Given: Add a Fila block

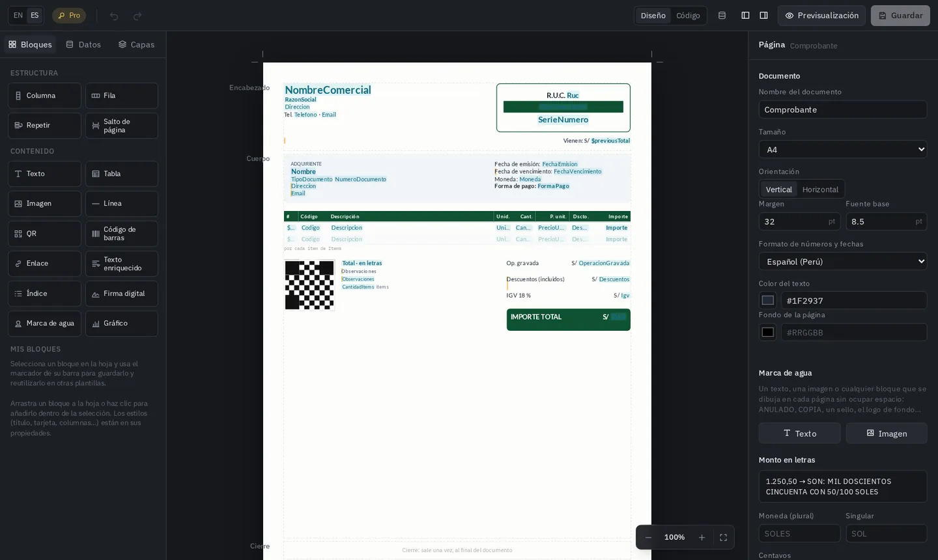Looking at the screenshot, I should click(x=122, y=96).
